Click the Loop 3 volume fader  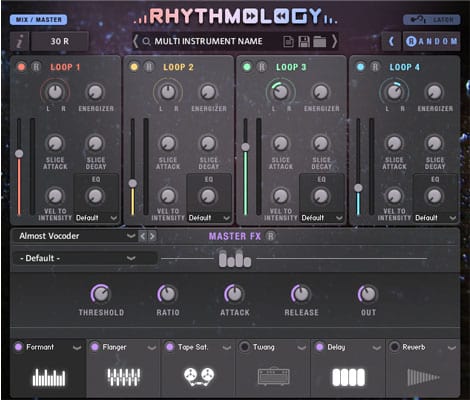(x=246, y=147)
